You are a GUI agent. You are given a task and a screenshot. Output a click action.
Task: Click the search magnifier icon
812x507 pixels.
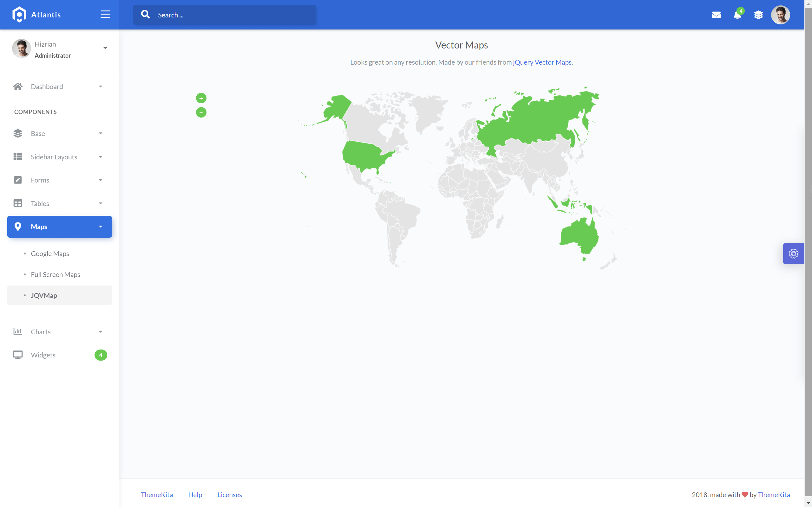(145, 15)
